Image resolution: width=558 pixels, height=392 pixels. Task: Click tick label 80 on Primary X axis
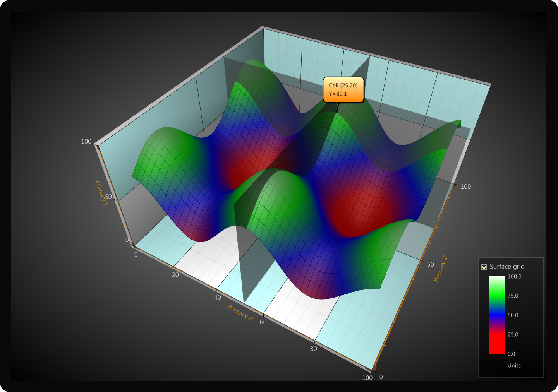tap(313, 349)
